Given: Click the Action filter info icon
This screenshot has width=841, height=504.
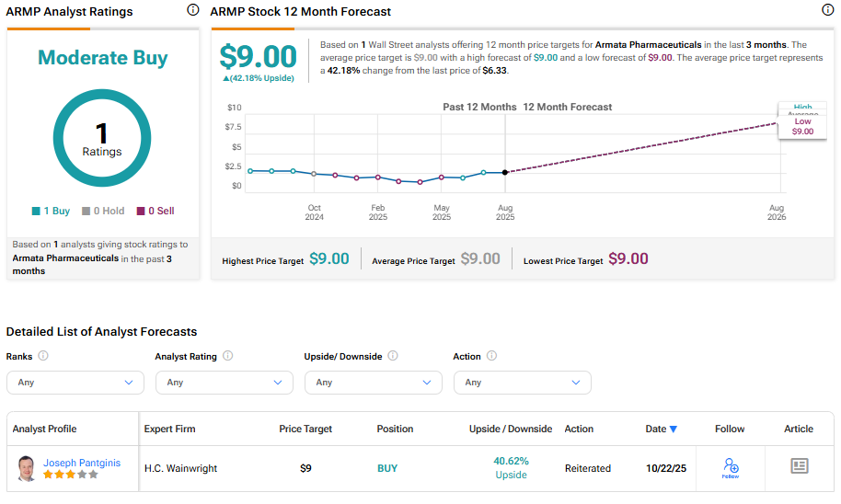Looking at the screenshot, I should click(x=491, y=356).
